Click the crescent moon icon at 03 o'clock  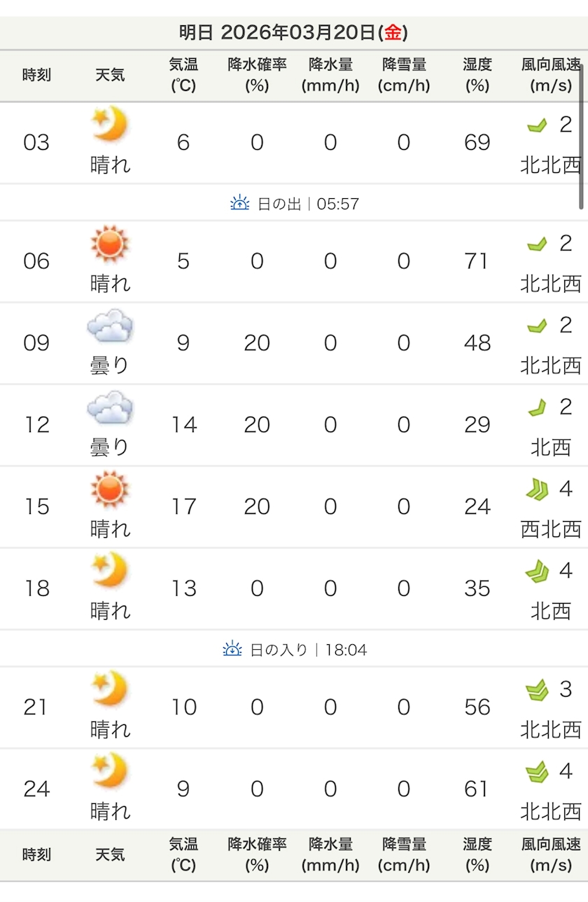[x=110, y=125]
